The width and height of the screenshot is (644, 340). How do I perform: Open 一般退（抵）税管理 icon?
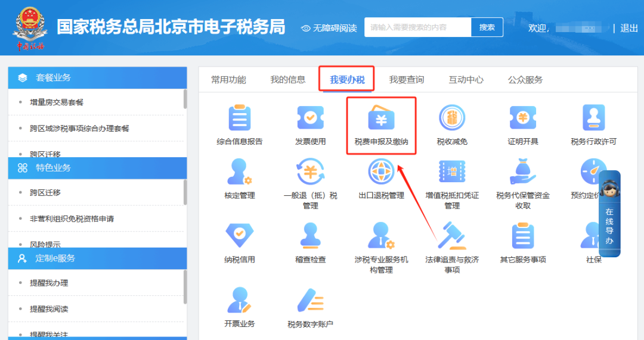click(x=310, y=172)
